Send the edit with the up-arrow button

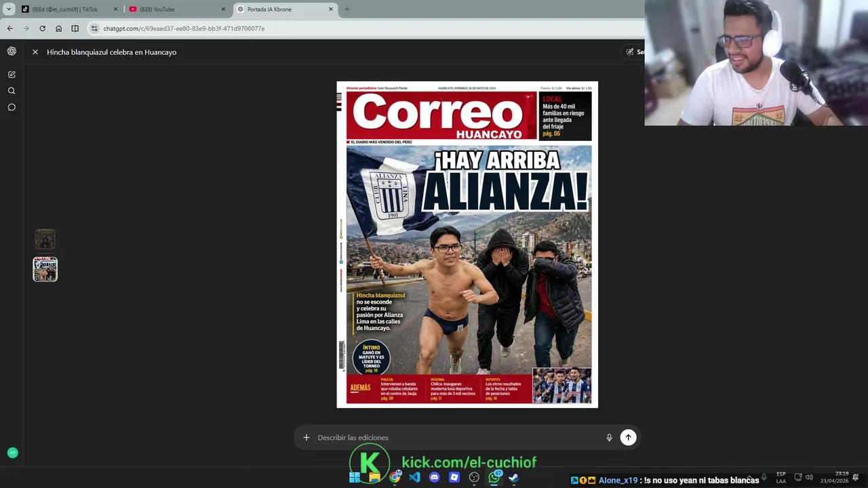pos(629,438)
